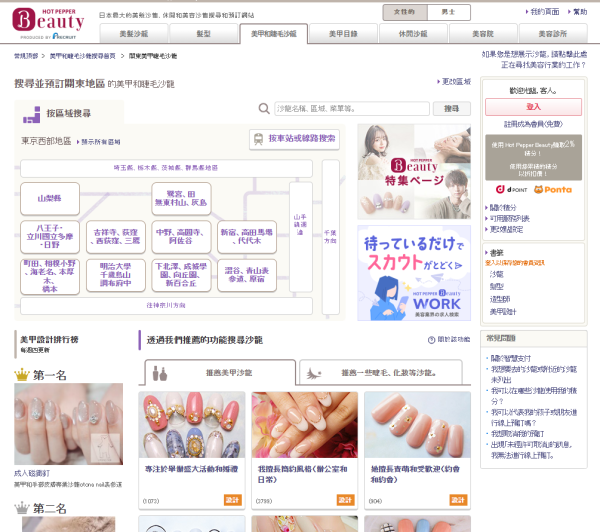
Task: Select the 吉祥寺、荻窪、西荻窪、三鷹 area
Action: (116, 237)
